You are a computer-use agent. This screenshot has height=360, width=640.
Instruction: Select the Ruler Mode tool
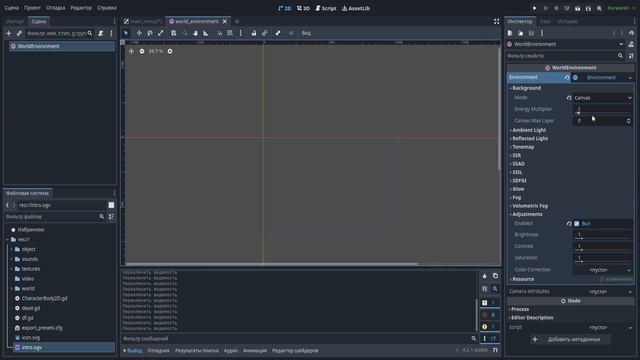(206, 33)
